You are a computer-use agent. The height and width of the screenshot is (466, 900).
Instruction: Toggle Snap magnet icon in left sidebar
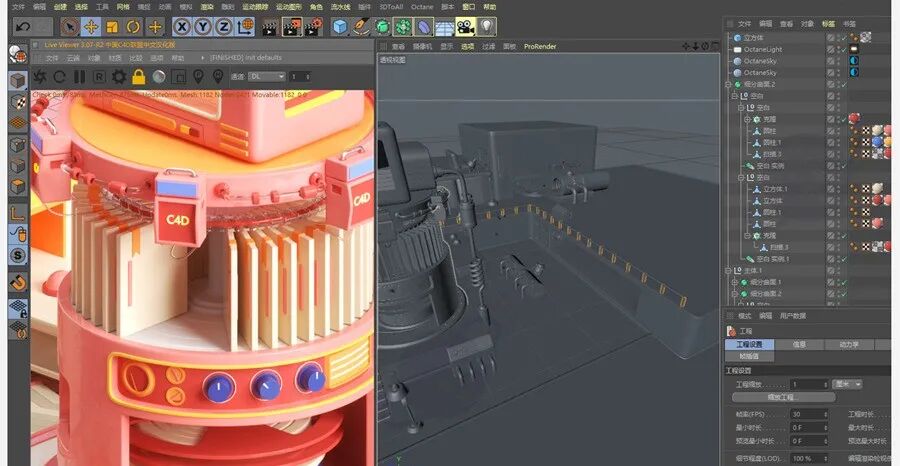click(x=18, y=282)
